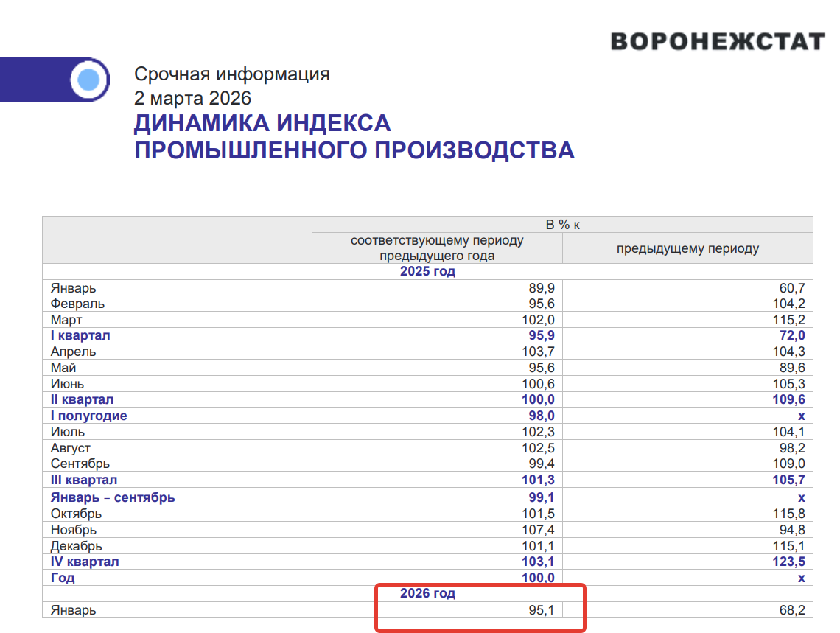
Task: Click the 123,5 value for IV квартал
Action: (x=790, y=562)
